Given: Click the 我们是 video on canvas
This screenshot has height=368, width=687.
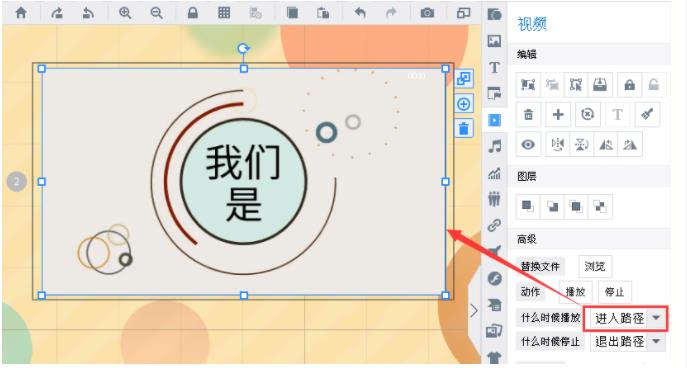Looking at the screenshot, I should point(243,182).
